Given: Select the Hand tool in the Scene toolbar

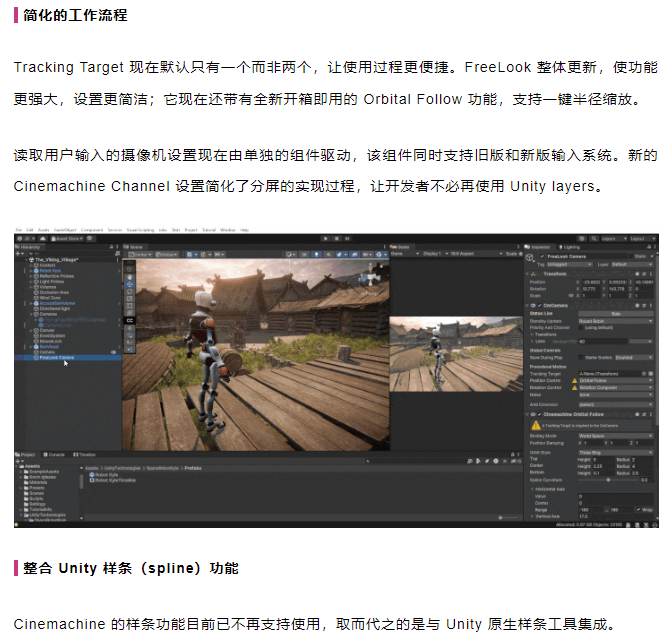Looking at the screenshot, I should pos(129,277).
